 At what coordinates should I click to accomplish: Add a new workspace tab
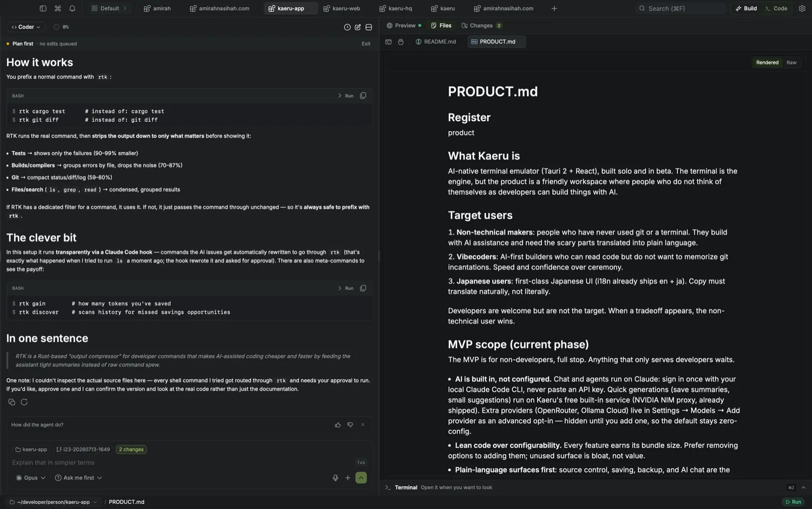point(554,9)
